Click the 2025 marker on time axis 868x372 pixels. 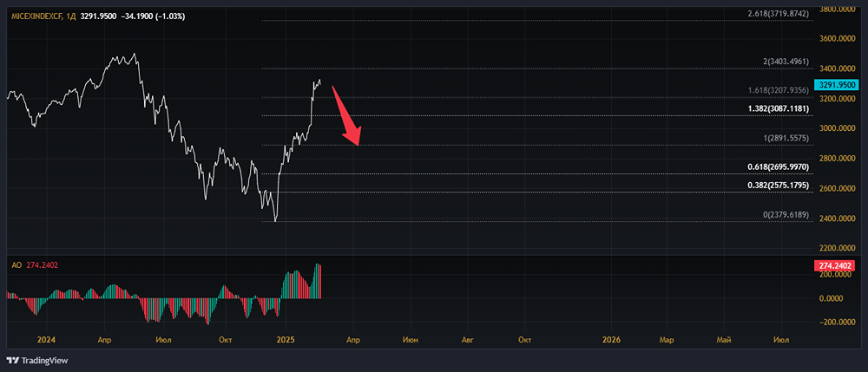click(x=286, y=339)
